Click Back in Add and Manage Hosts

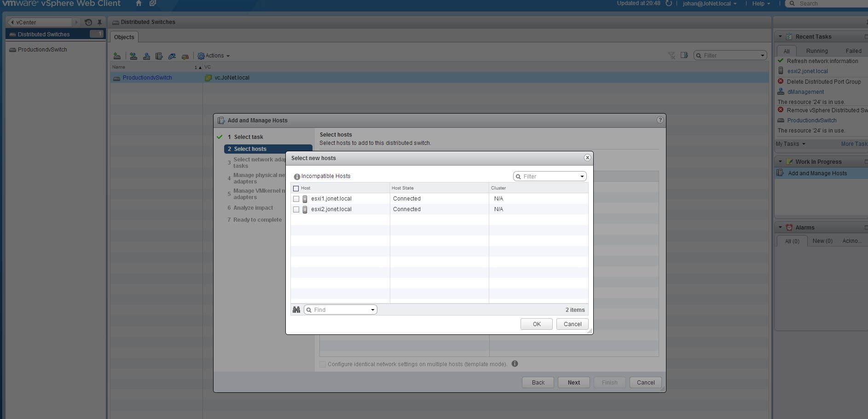(538, 383)
